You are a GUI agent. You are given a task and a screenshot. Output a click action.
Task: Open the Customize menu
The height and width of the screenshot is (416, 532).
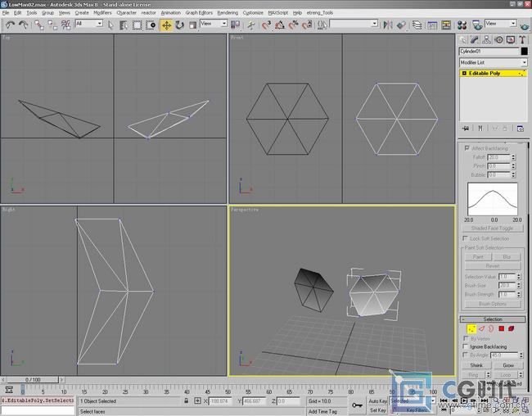point(253,12)
